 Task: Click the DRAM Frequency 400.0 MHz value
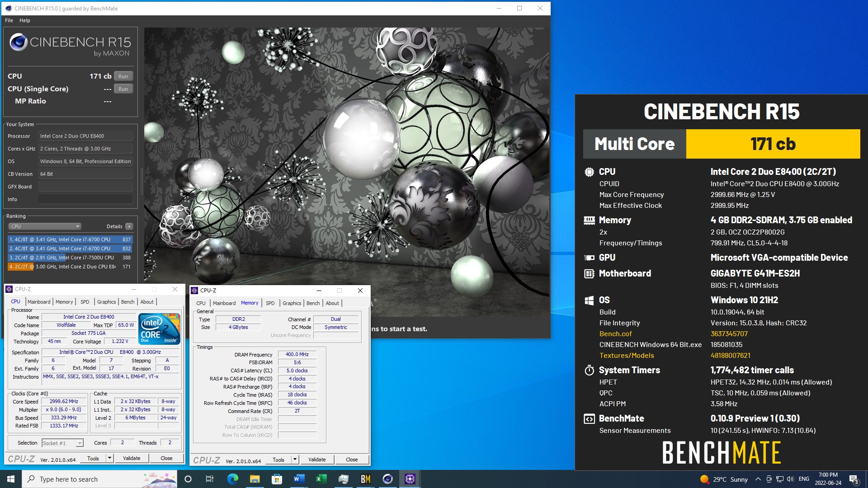pyautogui.click(x=297, y=355)
